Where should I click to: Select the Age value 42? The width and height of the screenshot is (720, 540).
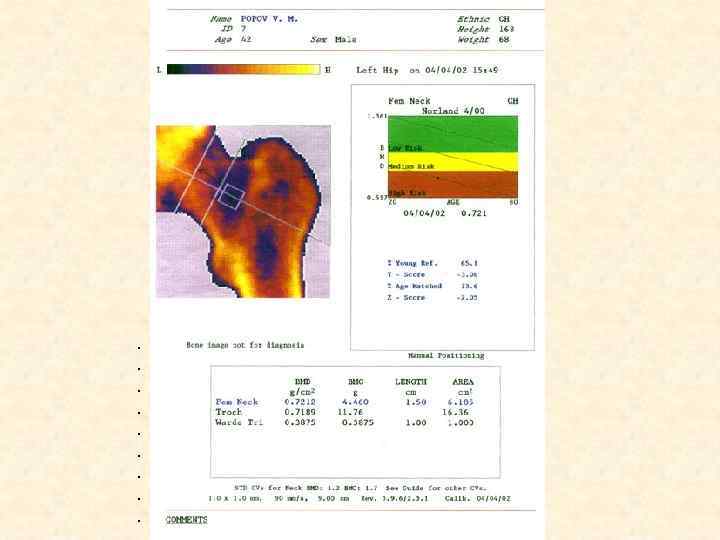(246, 39)
